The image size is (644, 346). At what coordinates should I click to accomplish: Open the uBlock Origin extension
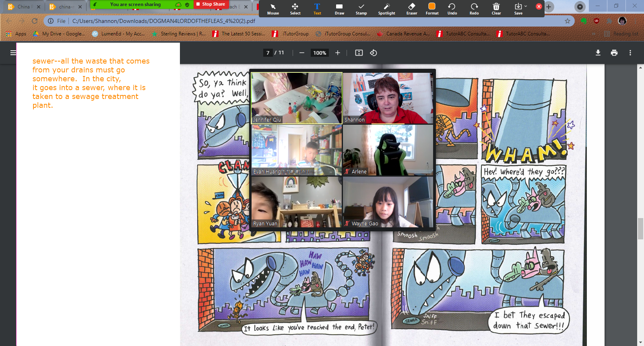click(597, 21)
